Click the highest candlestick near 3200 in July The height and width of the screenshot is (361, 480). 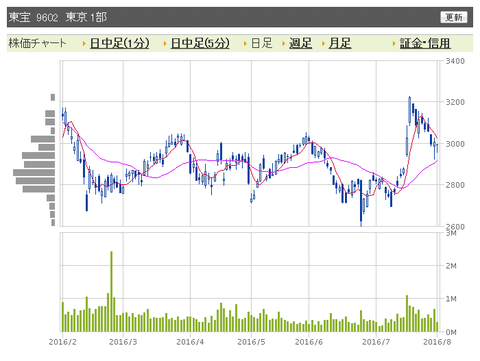point(410,111)
